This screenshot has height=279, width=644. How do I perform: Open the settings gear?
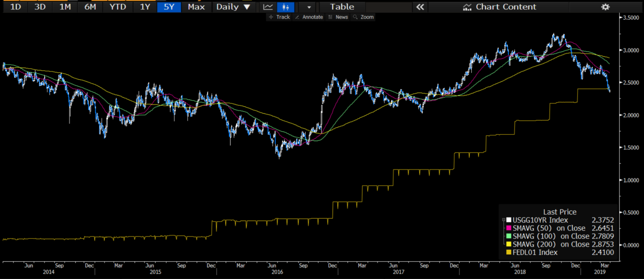(605, 7)
